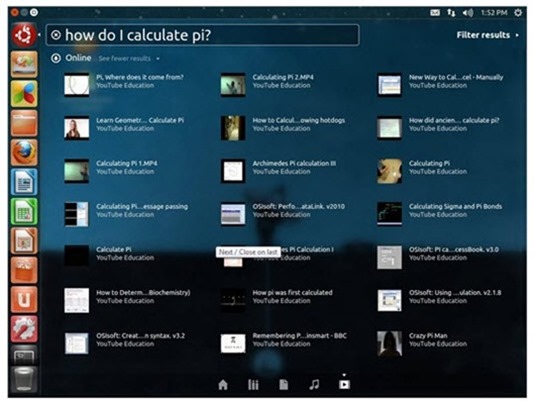Open OSIsoft: Creat...n syntax. v3.2 result
This screenshot has height=401, width=534.
pyautogui.click(x=125, y=343)
